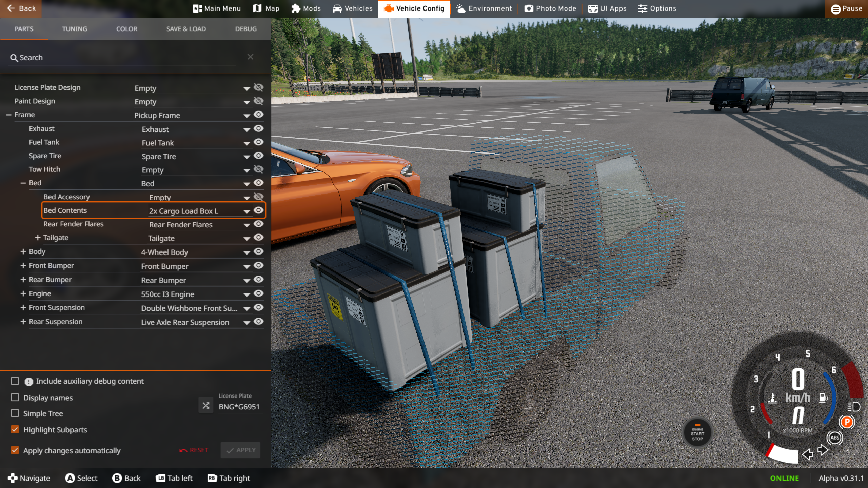
Task: Switch to the Tuning tab
Action: coord(75,29)
